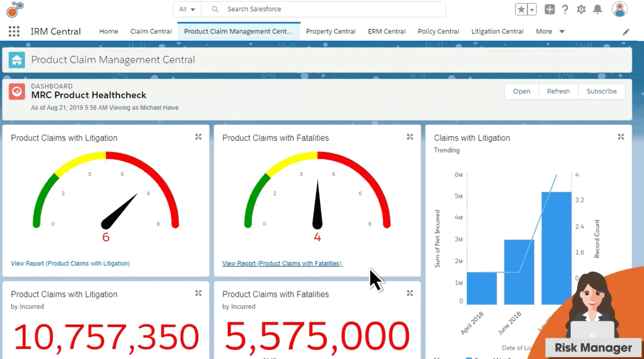Expand the Product Claims with Fatalities gauge widget
Viewport: 644px width, 359px height.
[410, 137]
